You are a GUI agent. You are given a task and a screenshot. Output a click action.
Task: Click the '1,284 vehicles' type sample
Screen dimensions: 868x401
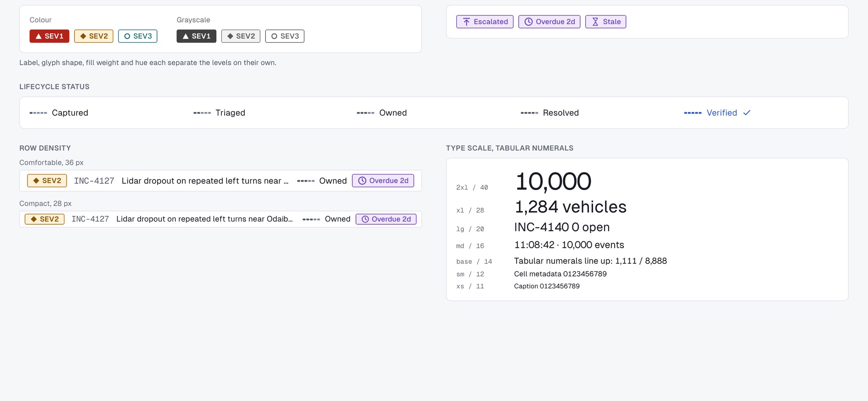(x=570, y=207)
